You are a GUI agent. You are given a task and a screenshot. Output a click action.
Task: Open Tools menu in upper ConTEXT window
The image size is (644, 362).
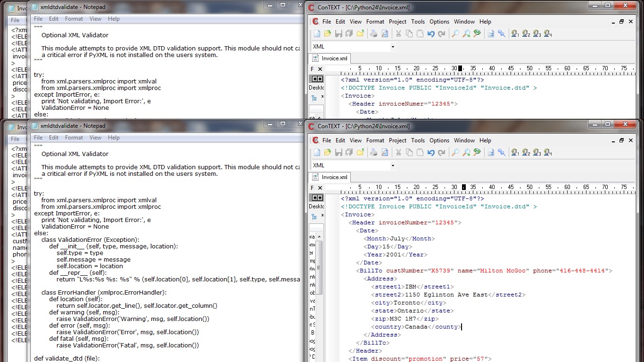(x=418, y=22)
